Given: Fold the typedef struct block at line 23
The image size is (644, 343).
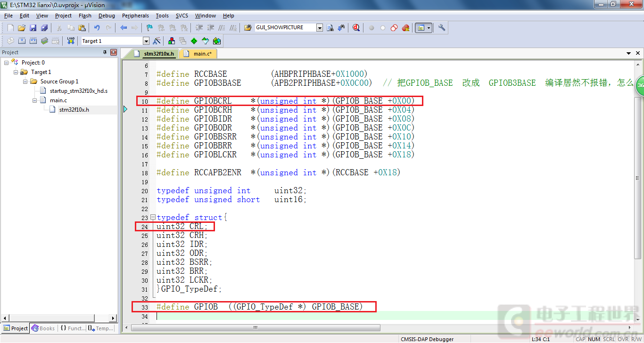Looking at the screenshot, I should pos(152,218).
